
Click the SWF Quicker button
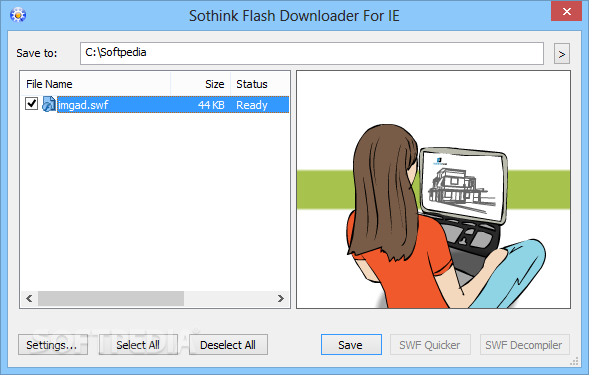(430, 345)
